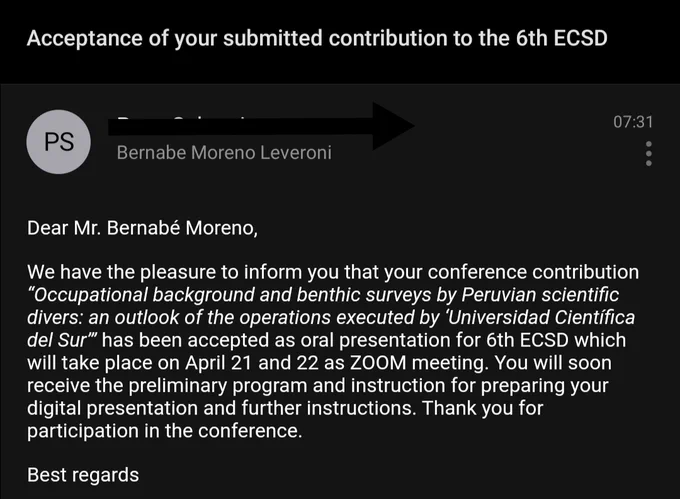The height and width of the screenshot is (499, 680).
Task: Click the 'Best regards' closing line
Action: pyautogui.click(x=83, y=475)
